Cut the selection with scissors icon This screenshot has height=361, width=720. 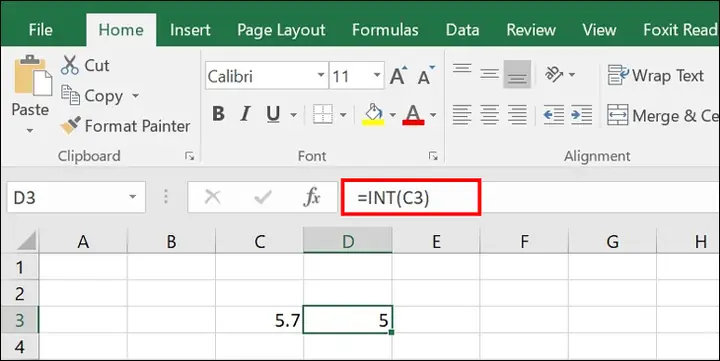tap(70, 65)
